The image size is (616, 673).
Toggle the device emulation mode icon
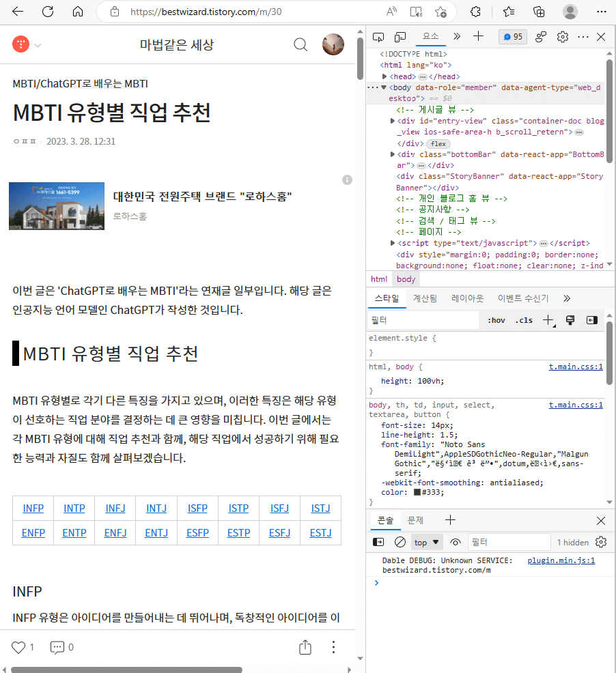[x=400, y=38]
